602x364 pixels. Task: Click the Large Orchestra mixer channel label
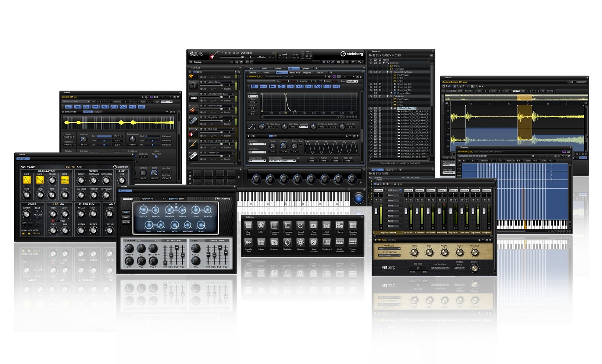click(x=388, y=233)
